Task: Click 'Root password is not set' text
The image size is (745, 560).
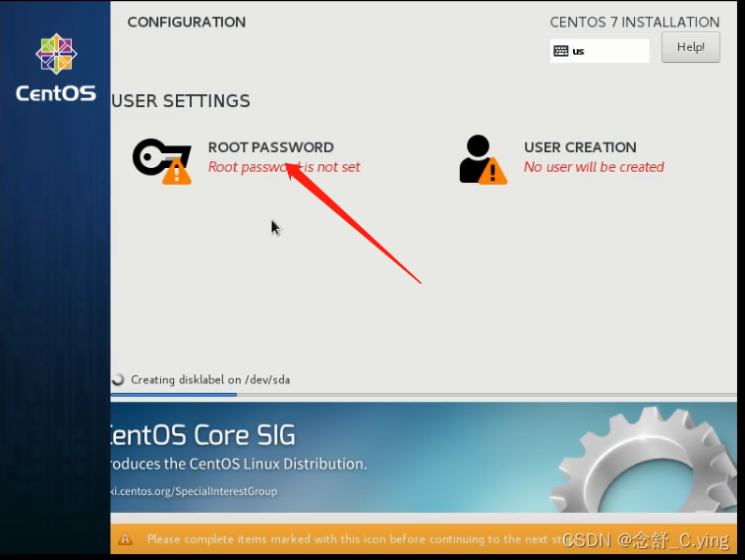Action: click(284, 167)
